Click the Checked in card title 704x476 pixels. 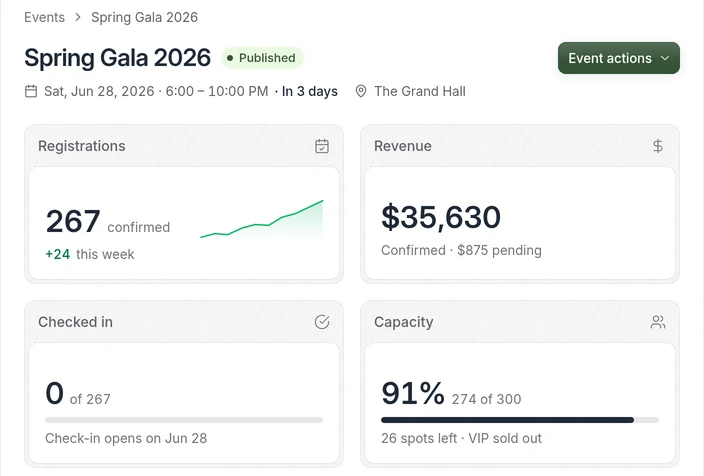click(75, 322)
